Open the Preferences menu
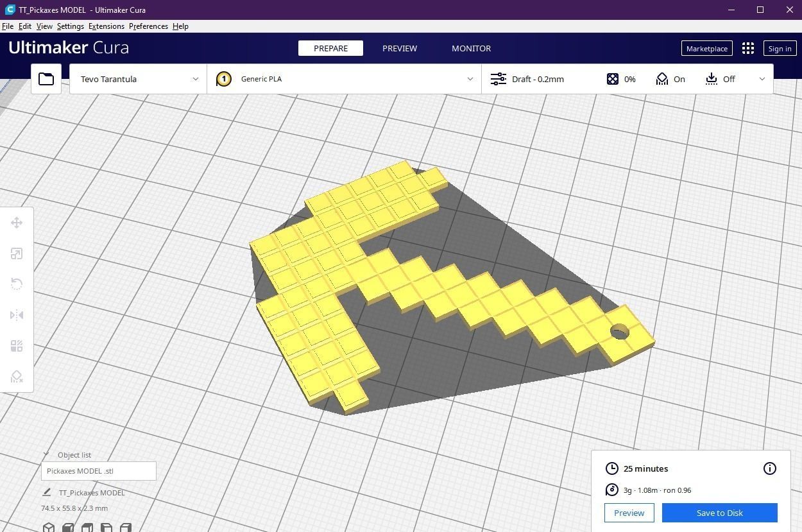Image resolution: width=802 pixels, height=532 pixels. click(148, 26)
